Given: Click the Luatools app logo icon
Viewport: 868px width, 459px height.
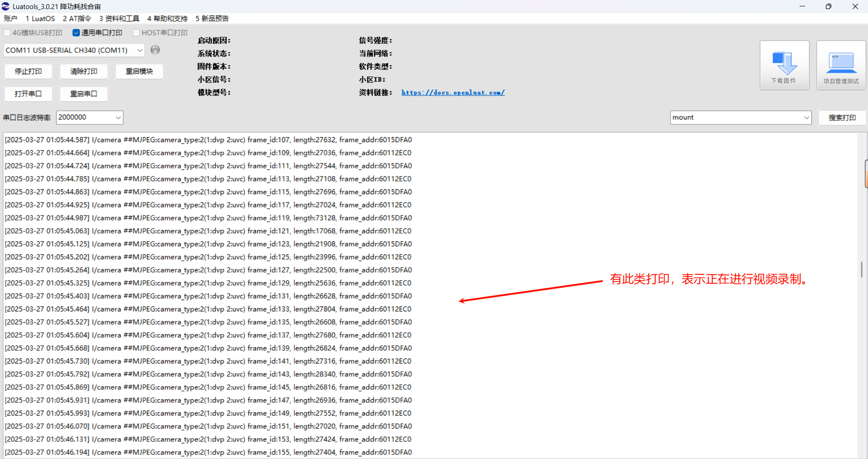Looking at the screenshot, I should click(6, 6).
